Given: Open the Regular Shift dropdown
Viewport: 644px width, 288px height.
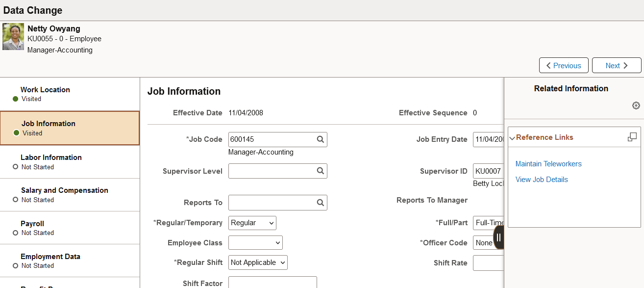Looking at the screenshot, I should click(257, 262).
